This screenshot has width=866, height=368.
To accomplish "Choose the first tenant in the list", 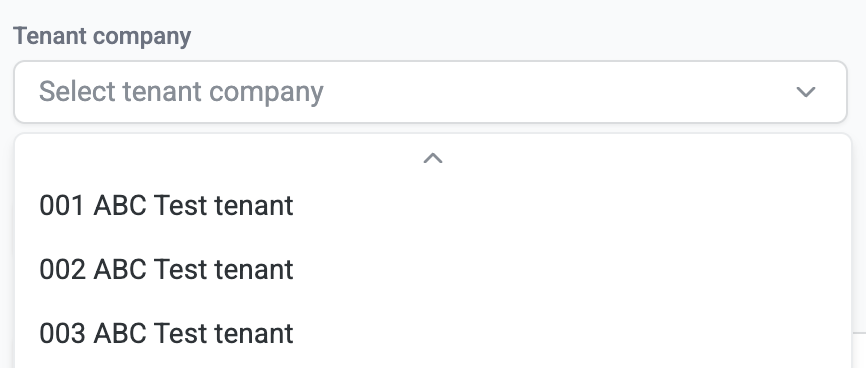I will click(432, 206).
